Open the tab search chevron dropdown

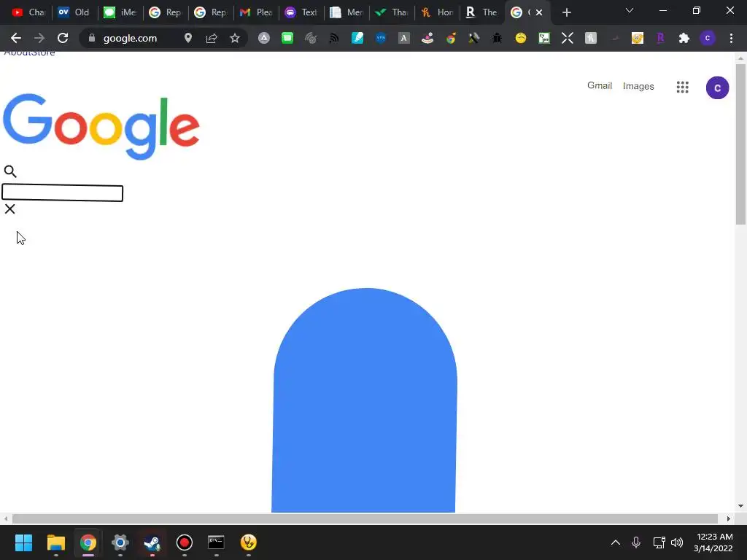(x=630, y=11)
